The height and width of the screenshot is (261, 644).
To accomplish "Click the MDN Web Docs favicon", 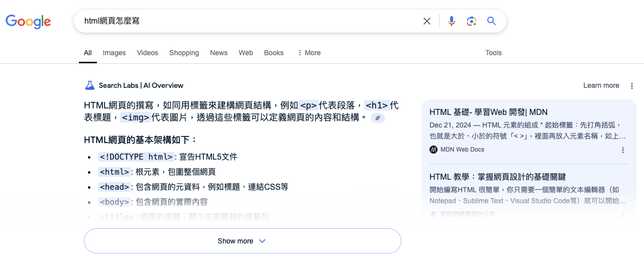I will coord(434,150).
